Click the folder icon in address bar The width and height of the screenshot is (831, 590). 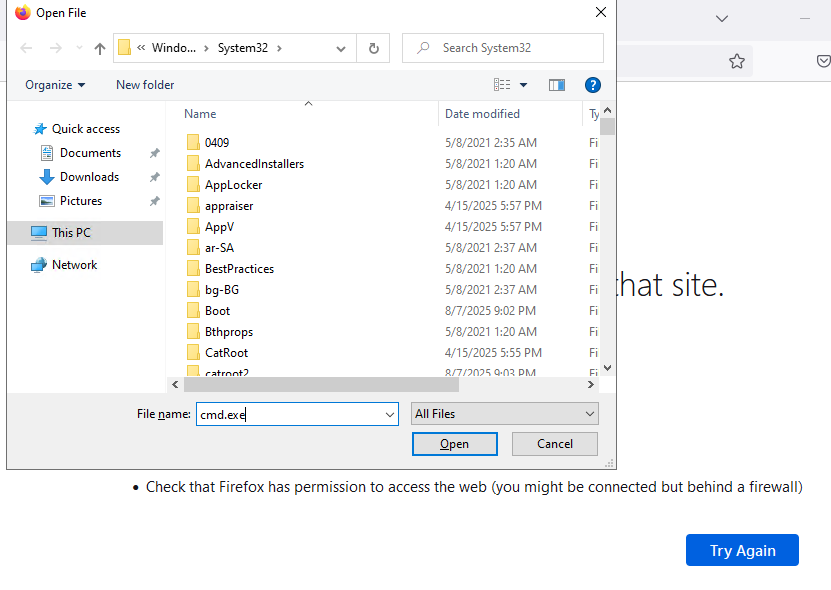pyautogui.click(x=124, y=48)
